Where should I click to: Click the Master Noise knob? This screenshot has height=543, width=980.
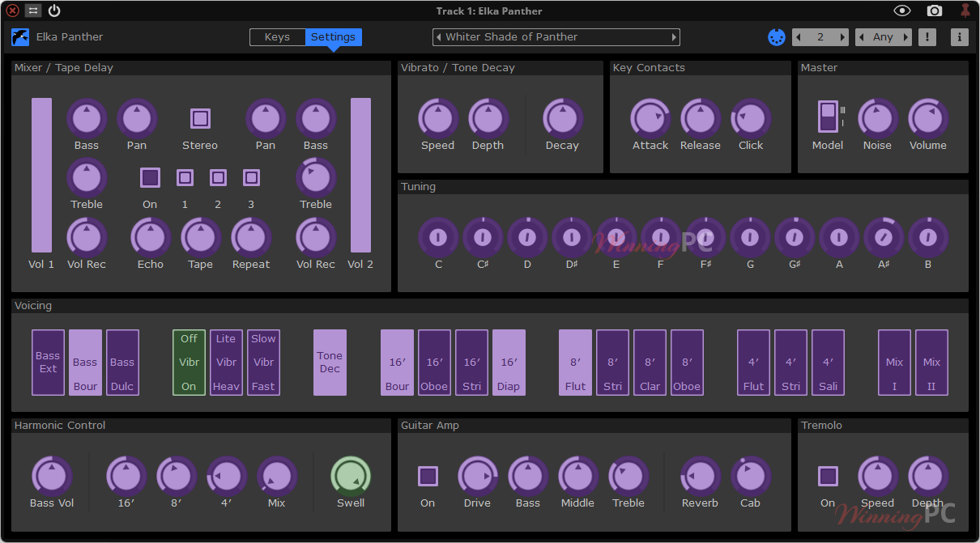pyautogui.click(x=878, y=118)
